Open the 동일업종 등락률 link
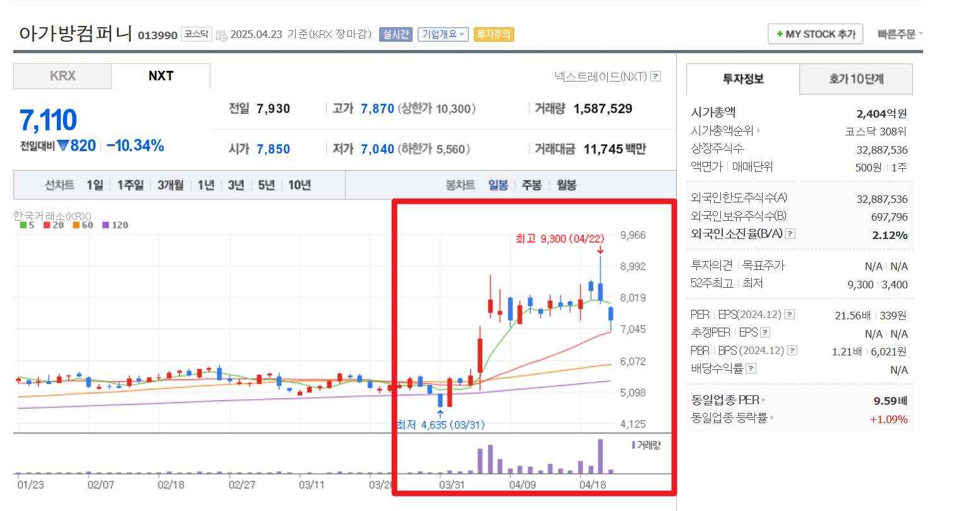The width and height of the screenshot is (980, 511). [x=729, y=417]
